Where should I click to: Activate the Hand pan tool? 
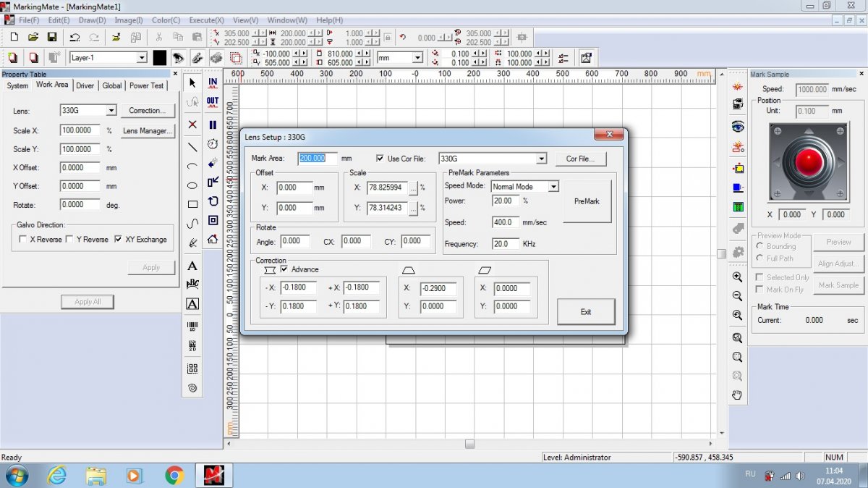[737, 395]
